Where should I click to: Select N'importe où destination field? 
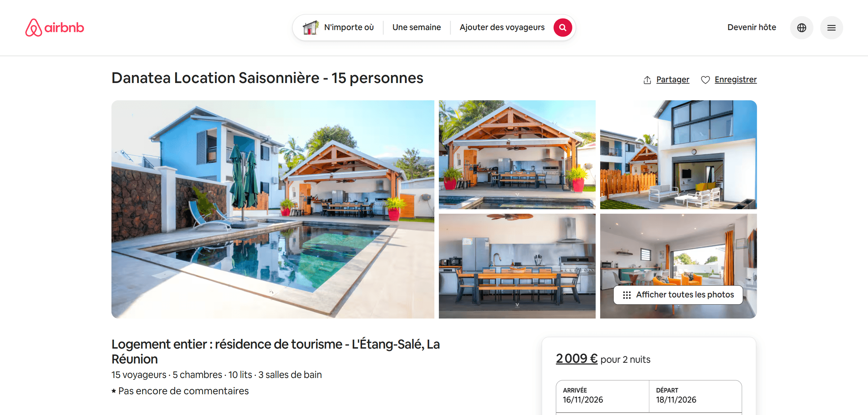[349, 27]
